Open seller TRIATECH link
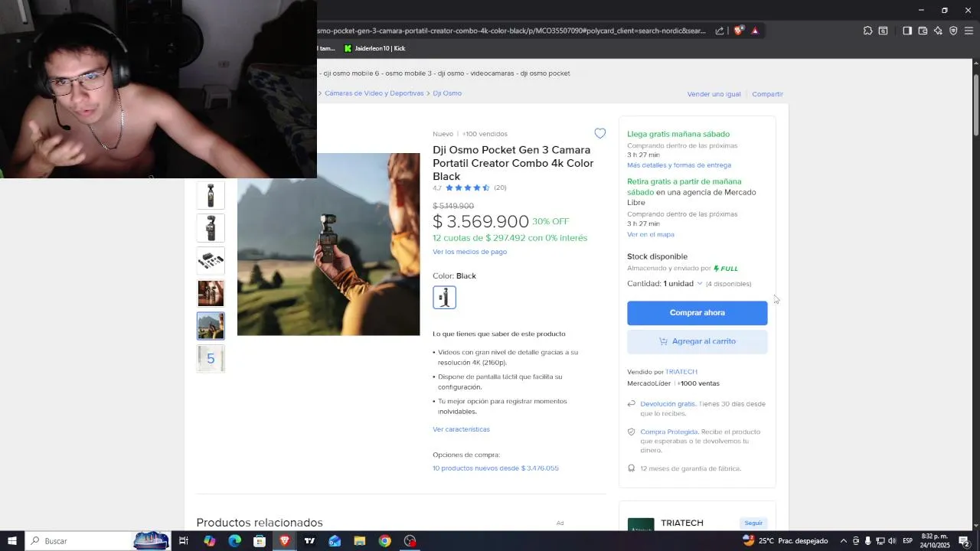980x551 pixels. pyautogui.click(x=681, y=372)
